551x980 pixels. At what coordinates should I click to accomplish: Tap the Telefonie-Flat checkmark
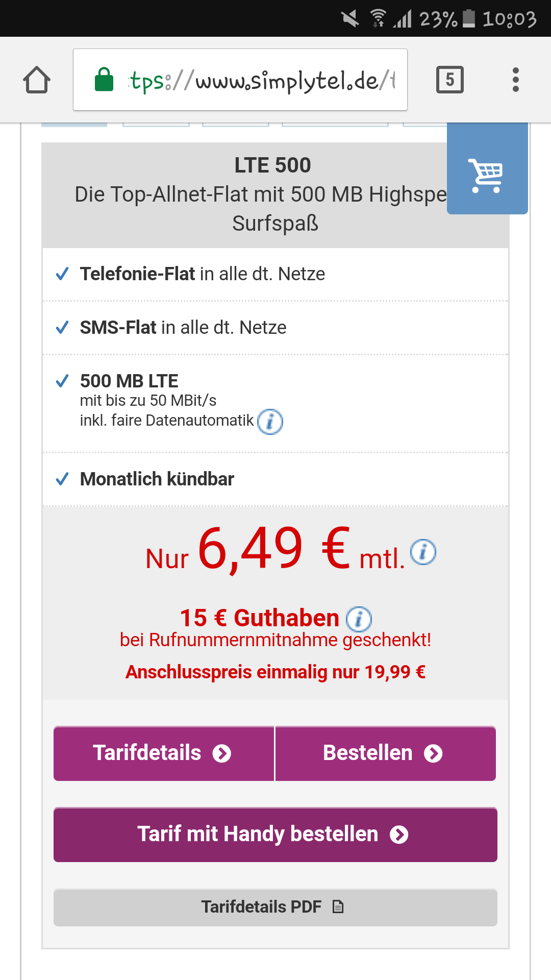62,274
